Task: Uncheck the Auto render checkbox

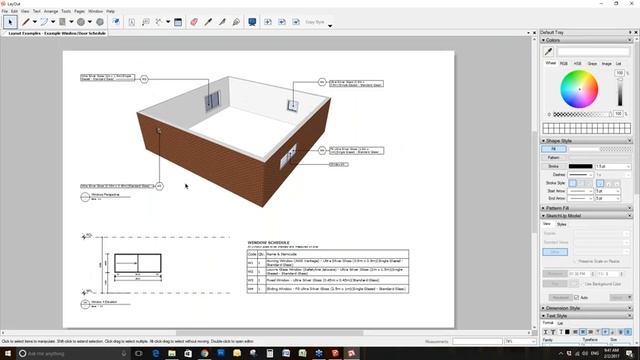Action: coord(577,298)
